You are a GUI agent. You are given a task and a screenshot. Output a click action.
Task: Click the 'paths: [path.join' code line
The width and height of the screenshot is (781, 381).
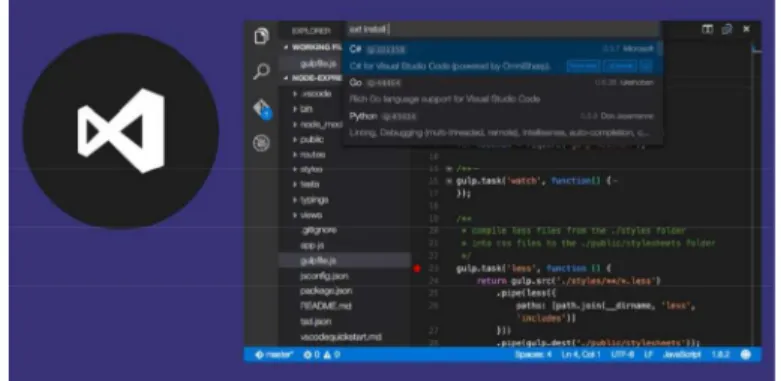pyautogui.click(x=605, y=306)
